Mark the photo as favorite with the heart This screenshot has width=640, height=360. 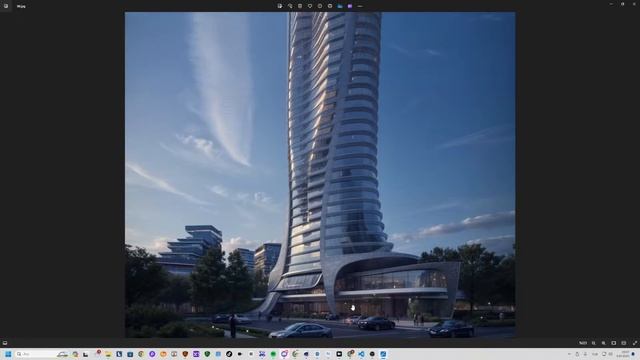pos(310,6)
